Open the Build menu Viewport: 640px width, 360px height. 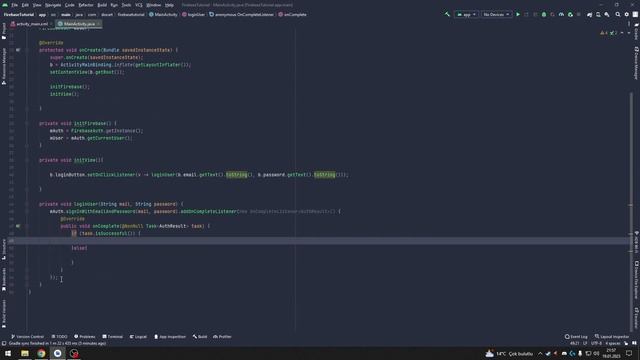pyautogui.click(x=102, y=5)
